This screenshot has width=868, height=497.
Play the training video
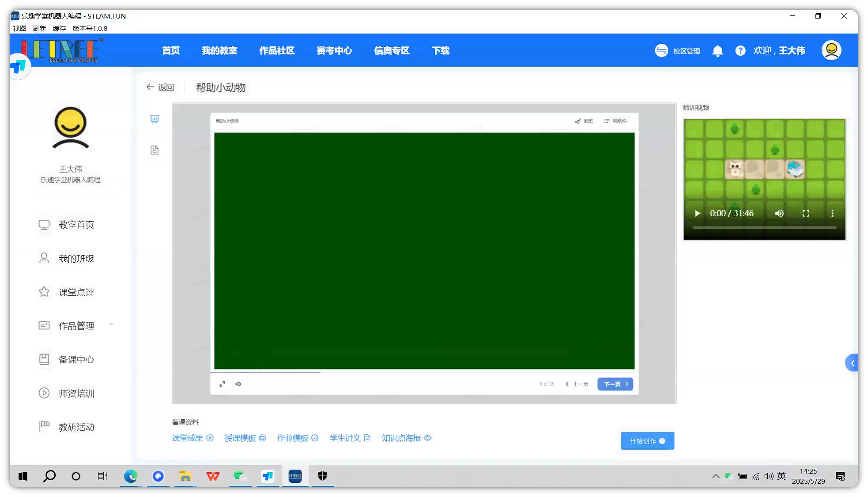click(x=697, y=214)
